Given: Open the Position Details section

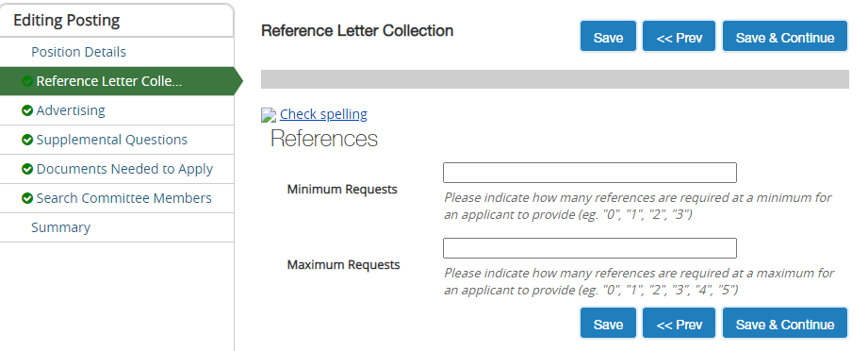Looking at the screenshot, I should (x=78, y=52).
